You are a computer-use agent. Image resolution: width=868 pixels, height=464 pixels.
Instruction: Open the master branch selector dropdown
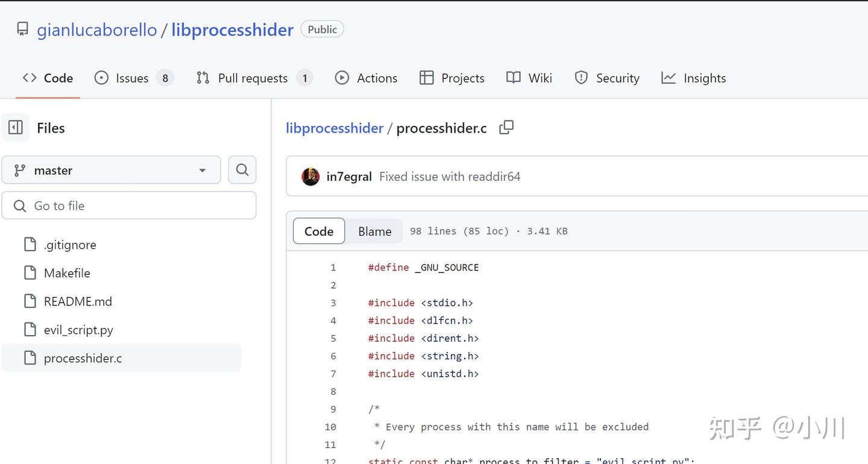click(112, 170)
